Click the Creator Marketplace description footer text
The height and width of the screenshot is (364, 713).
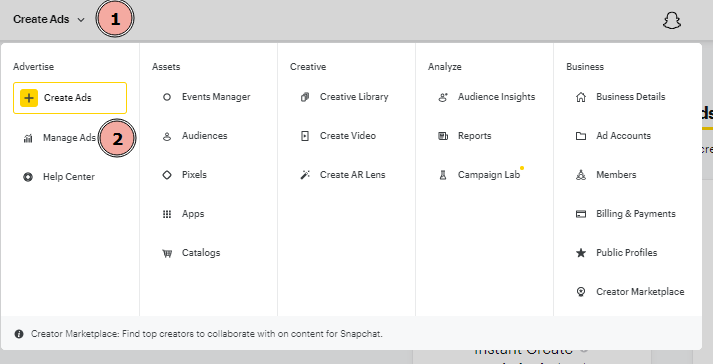point(207,334)
